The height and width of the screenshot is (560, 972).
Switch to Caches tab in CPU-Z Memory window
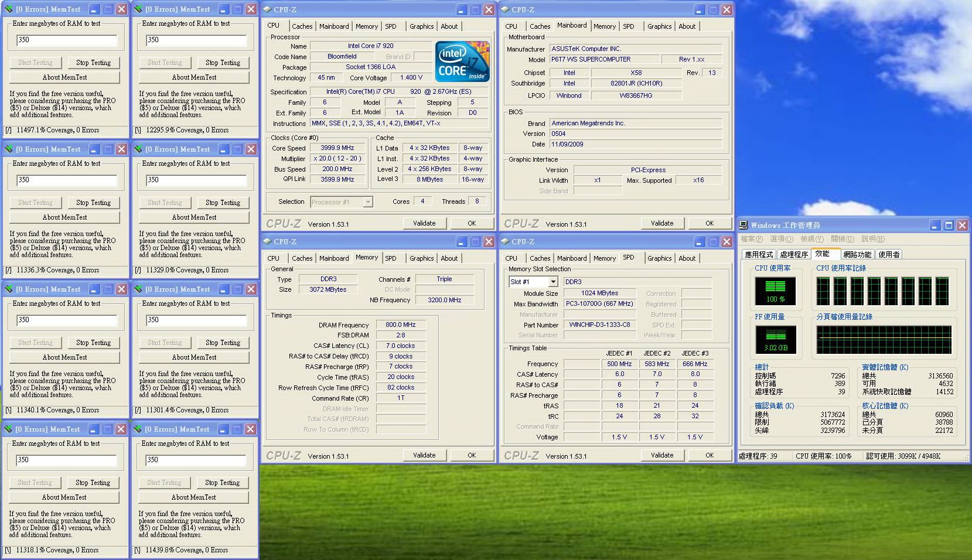[x=302, y=258]
